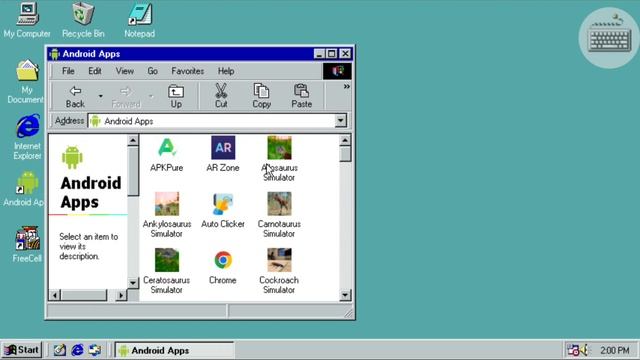Click the Back toolbar button
This screenshot has width=640, height=360.
[76, 96]
